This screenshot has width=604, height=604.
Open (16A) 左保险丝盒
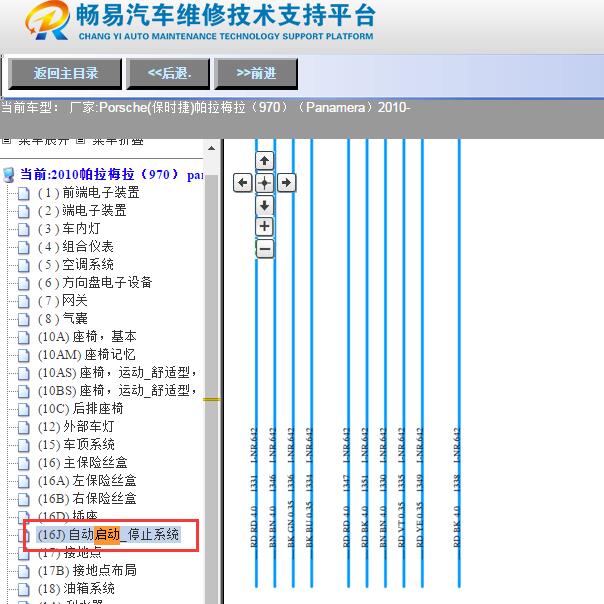pyautogui.click(x=87, y=480)
